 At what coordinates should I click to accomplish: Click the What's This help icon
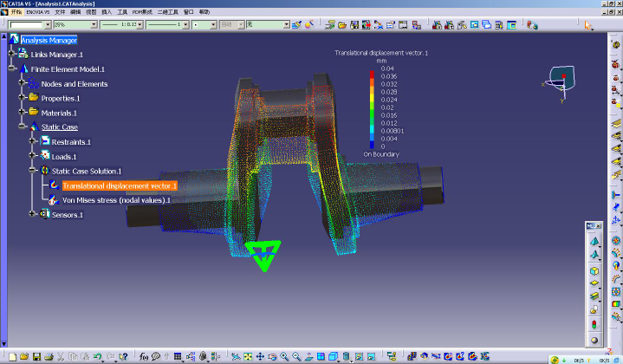point(124,356)
